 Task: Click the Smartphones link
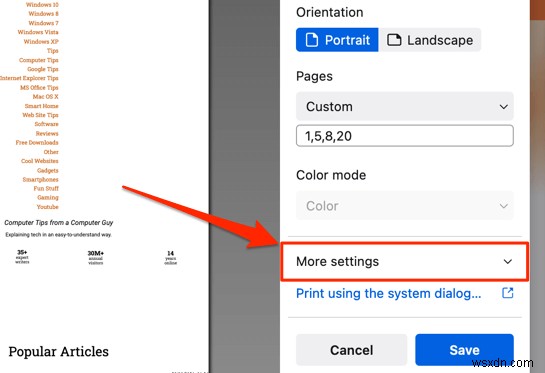[40, 179]
